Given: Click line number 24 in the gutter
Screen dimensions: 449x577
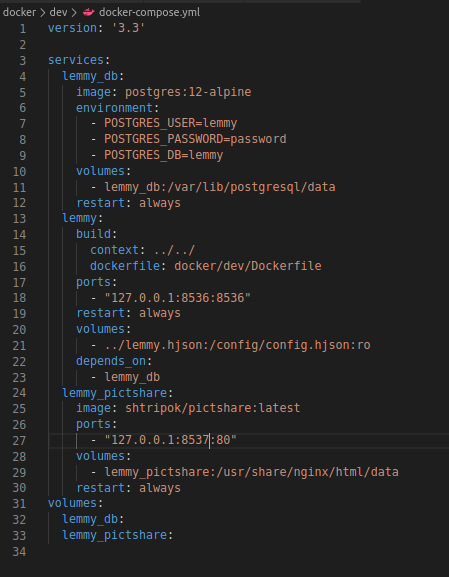Looking at the screenshot, I should pyautogui.click(x=19, y=393).
